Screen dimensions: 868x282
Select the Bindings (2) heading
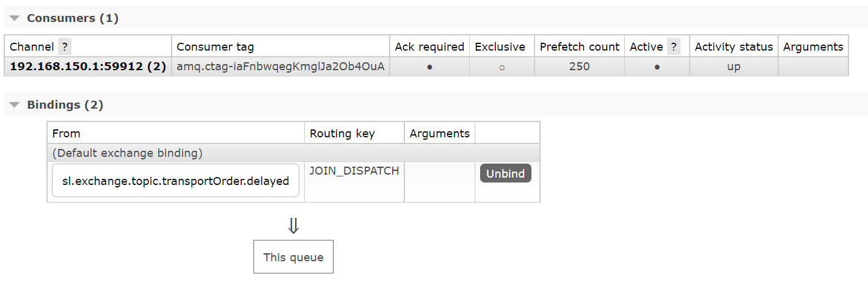pyautogui.click(x=65, y=105)
